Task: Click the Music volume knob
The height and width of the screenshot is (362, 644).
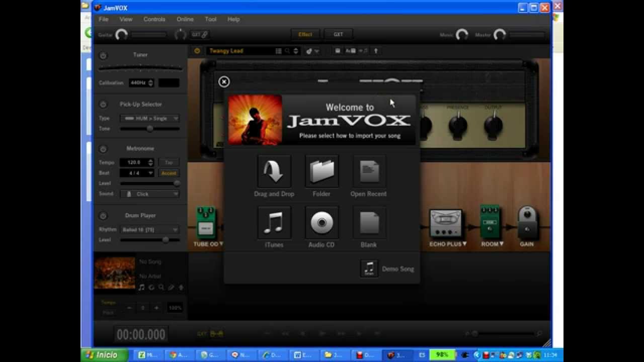Action: pyautogui.click(x=462, y=35)
